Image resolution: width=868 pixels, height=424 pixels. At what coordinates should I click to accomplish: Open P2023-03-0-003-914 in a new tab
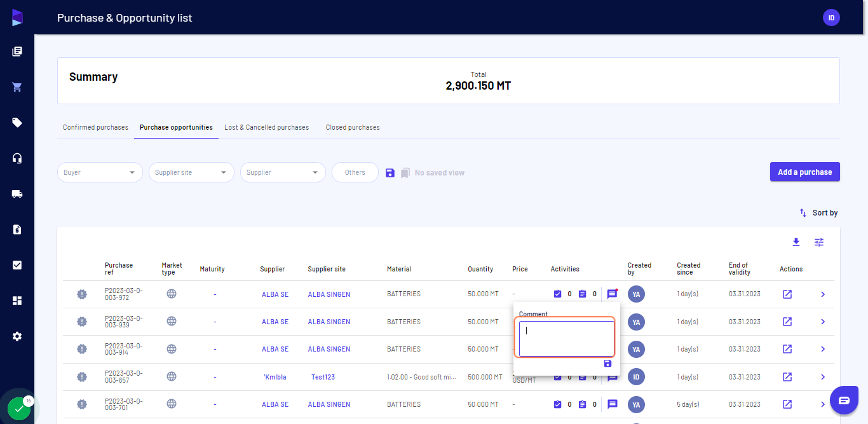pos(787,349)
